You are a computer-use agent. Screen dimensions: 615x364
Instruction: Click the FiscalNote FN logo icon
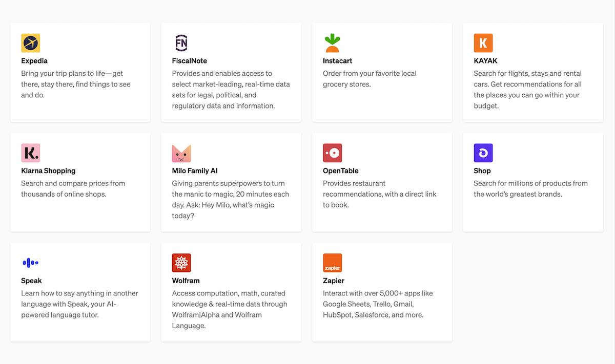[x=181, y=43]
